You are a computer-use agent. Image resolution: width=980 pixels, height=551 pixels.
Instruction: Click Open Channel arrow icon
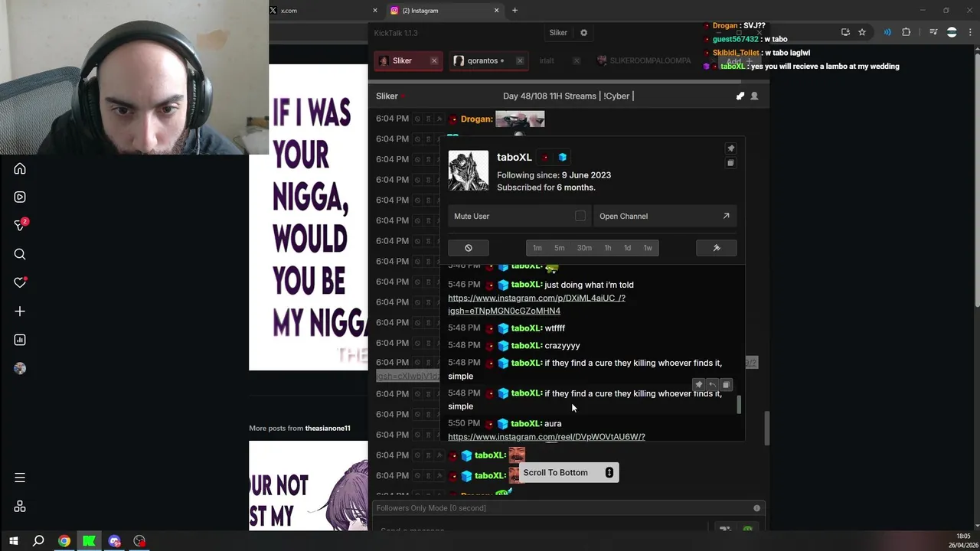point(726,216)
